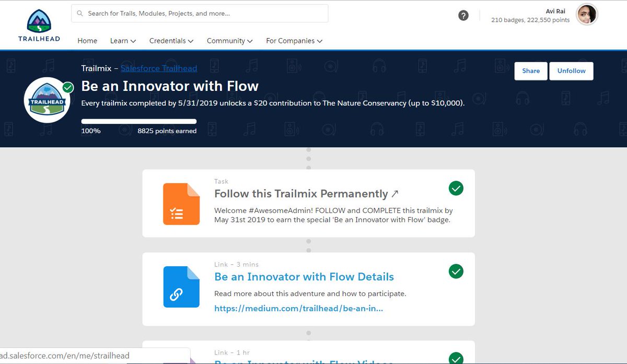Click the Trails, Modules, Projects search field
Screen dimensions: 627x364
click(200, 14)
